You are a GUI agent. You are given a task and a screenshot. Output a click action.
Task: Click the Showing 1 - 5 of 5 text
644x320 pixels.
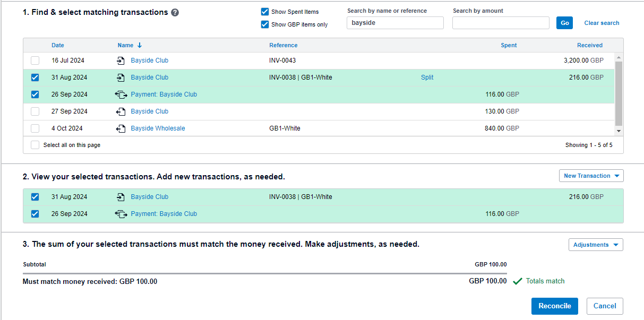589,145
